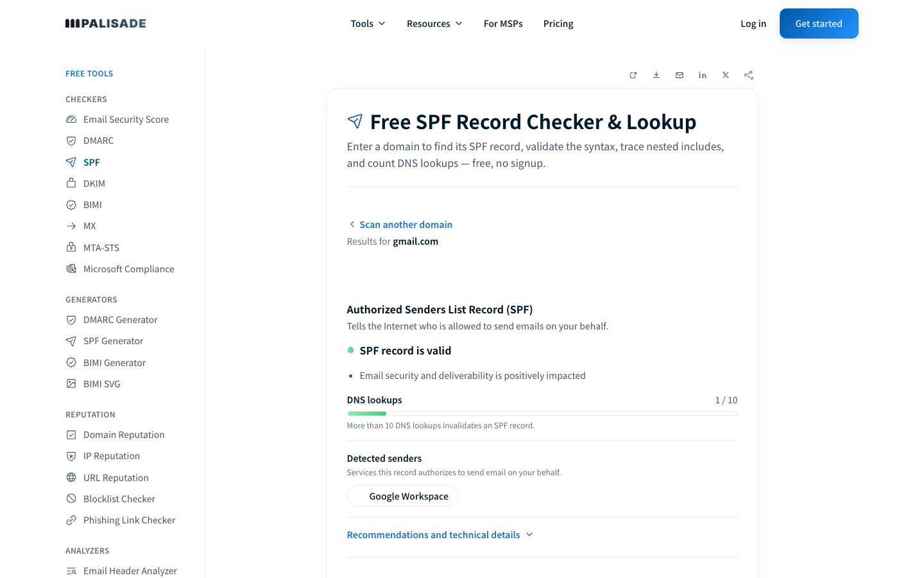Click the FREE TOOLS heading
Image resolution: width=924 pixels, height=578 pixels.
pos(89,74)
